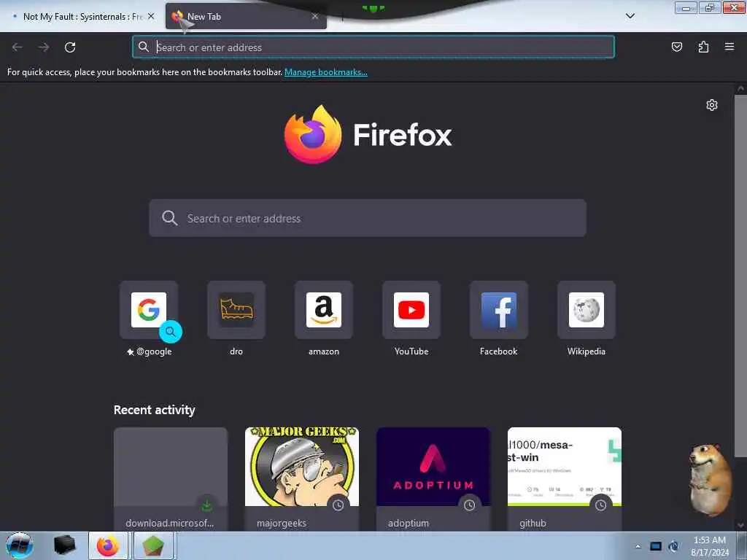This screenshot has width=747, height=560.
Task: Click the magnifier icon in the address bar
Action: click(144, 47)
